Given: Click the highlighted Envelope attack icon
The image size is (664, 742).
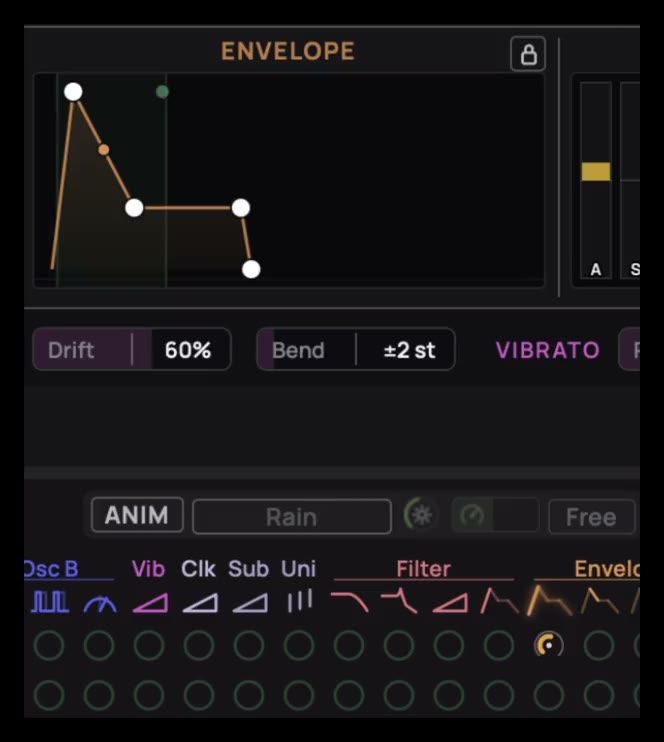Looking at the screenshot, I should pyautogui.click(x=549, y=601).
